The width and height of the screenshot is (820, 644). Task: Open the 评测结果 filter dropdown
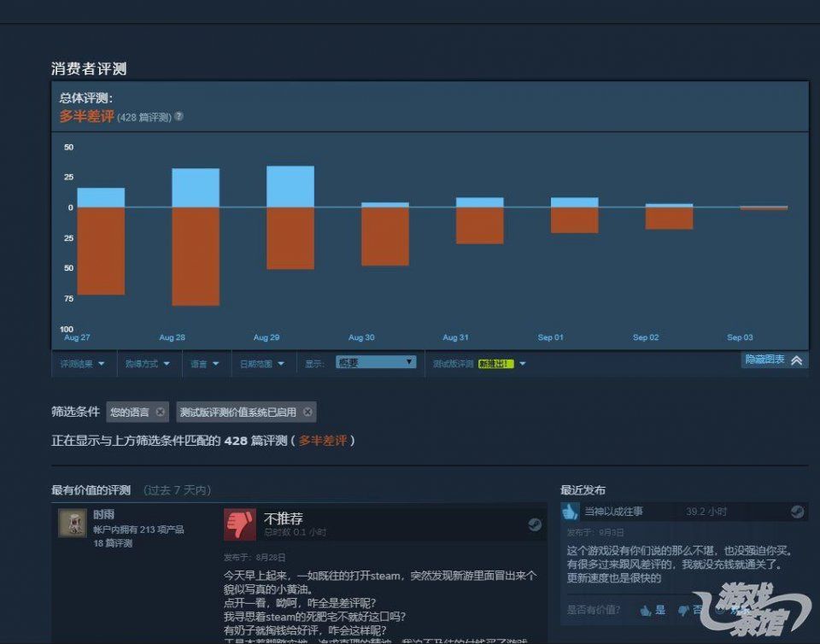tap(83, 364)
